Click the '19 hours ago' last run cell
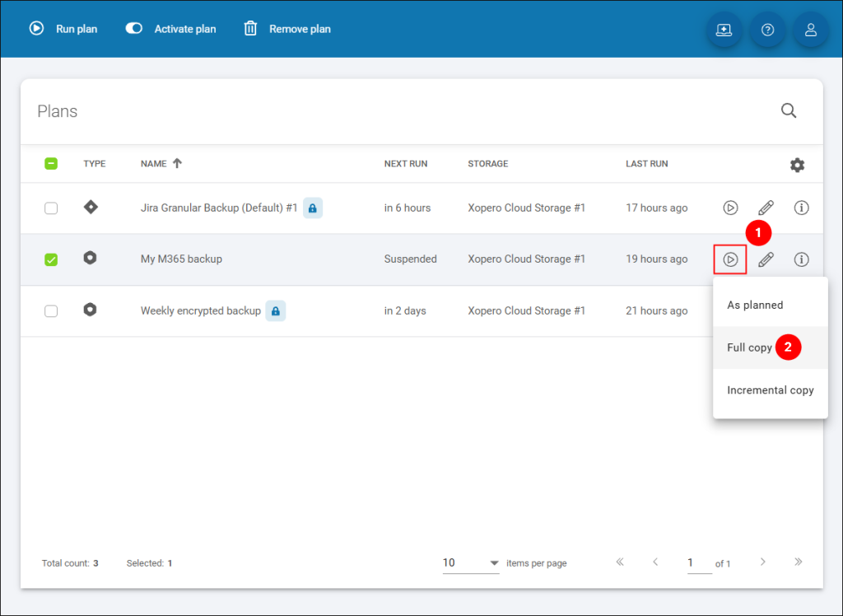Screen dimensions: 843x616 click(x=656, y=259)
